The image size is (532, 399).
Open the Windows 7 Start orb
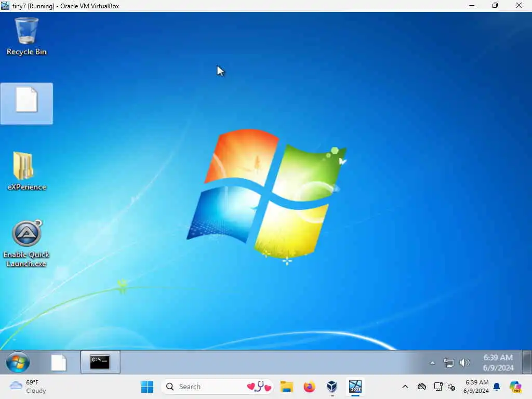pos(18,362)
